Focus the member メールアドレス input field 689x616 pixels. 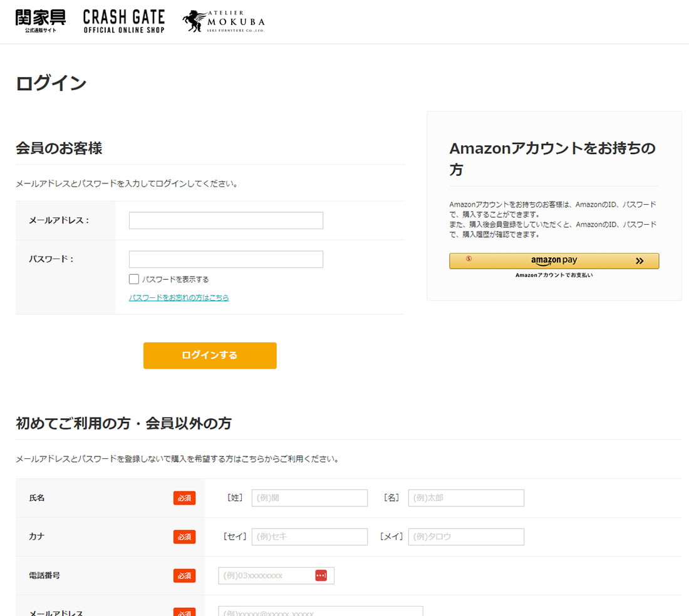225,220
